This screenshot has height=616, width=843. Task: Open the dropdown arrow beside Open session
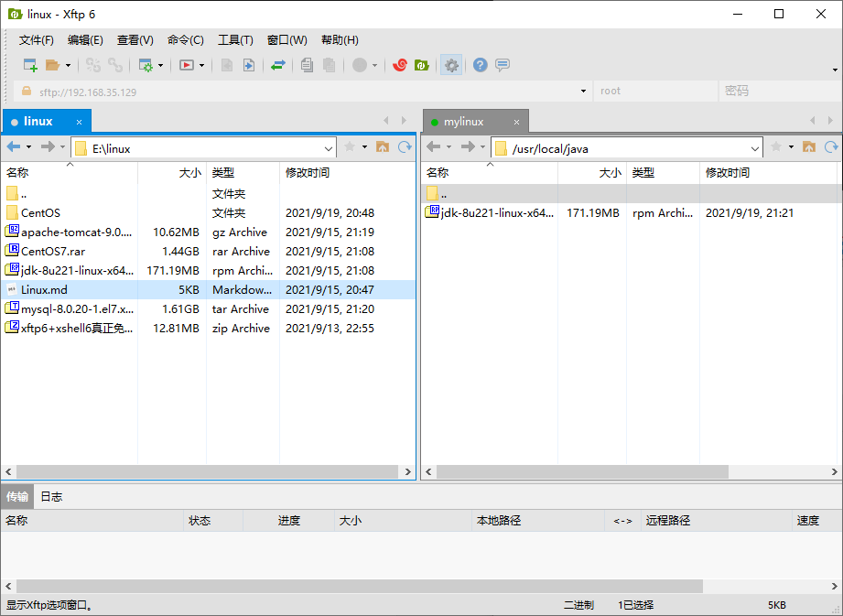pyautogui.click(x=69, y=66)
